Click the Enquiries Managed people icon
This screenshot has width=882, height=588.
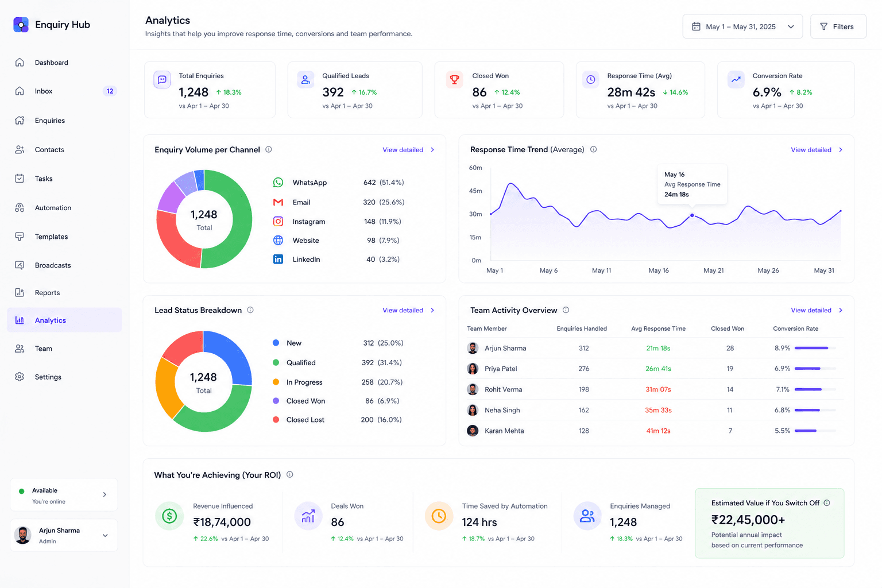(x=587, y=516)
